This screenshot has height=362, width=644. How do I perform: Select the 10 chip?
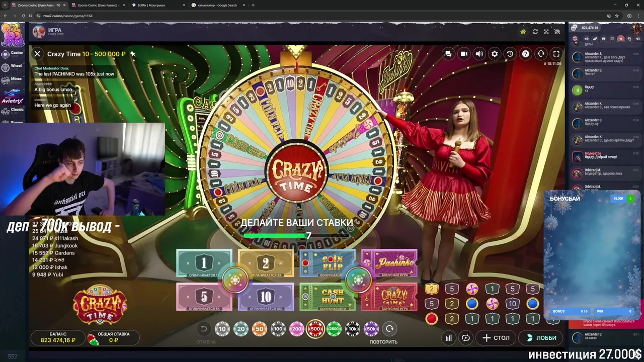coord(222,329)
